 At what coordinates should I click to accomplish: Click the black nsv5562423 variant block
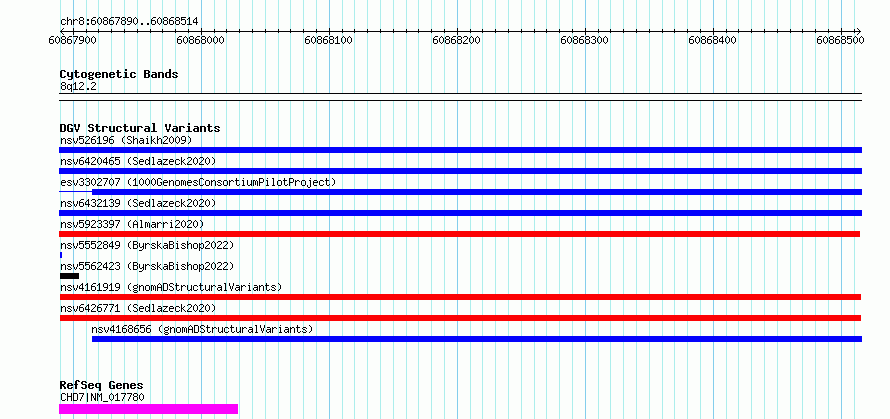point(69,276)
